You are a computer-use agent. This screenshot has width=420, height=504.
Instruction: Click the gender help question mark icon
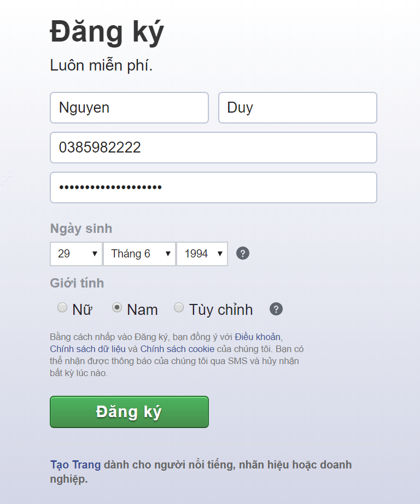pos(276,309)
